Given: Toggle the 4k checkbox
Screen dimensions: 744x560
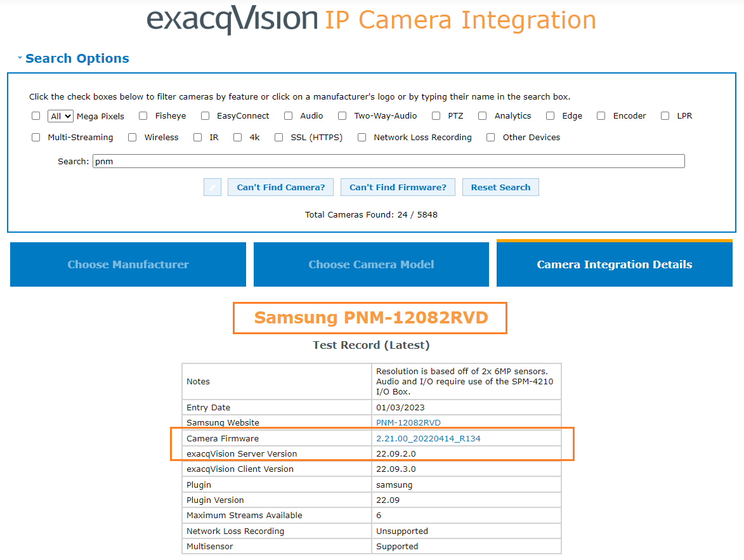Looking at the screenshot, I should coord(238,137).
